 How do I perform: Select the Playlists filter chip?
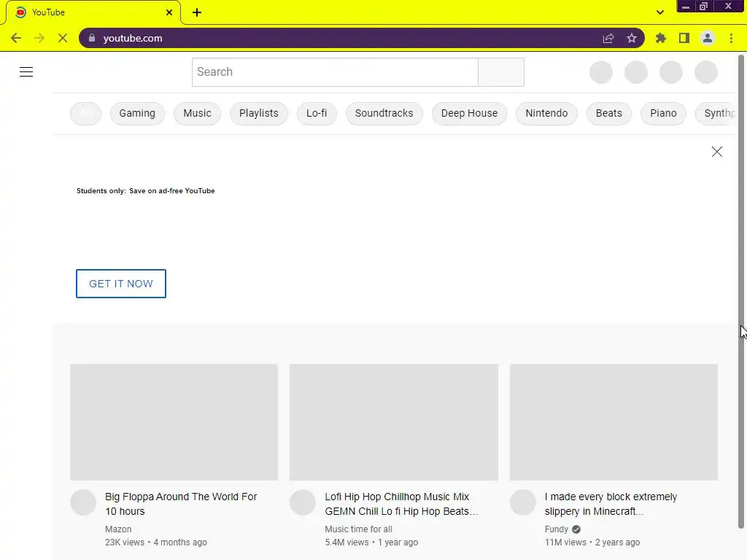click(259, 113)
